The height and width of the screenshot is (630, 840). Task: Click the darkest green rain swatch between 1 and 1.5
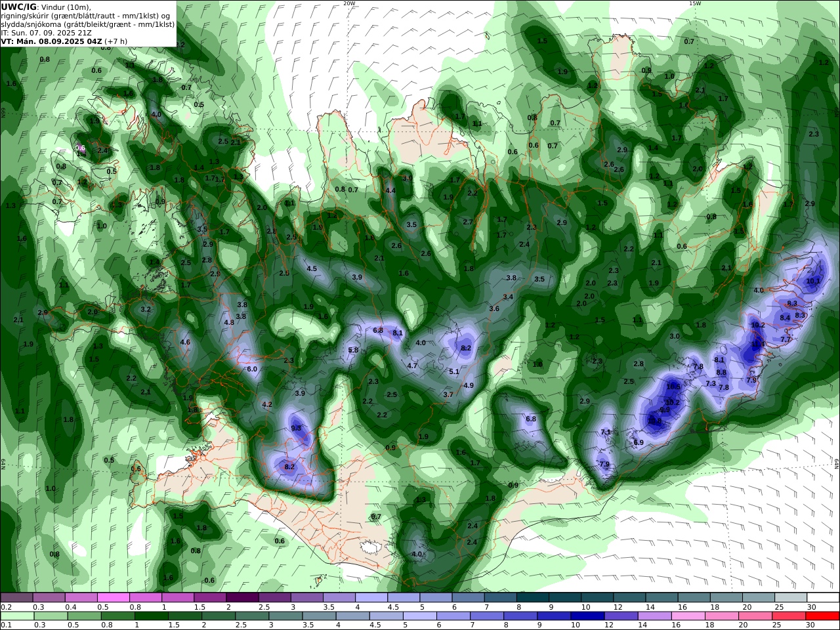click(x=152, y=616)
